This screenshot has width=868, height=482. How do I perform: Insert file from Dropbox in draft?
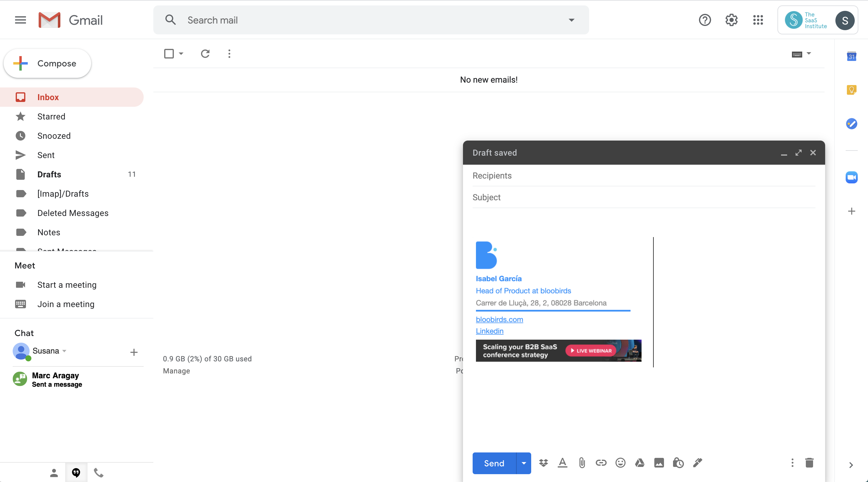[x=543, y=463]
